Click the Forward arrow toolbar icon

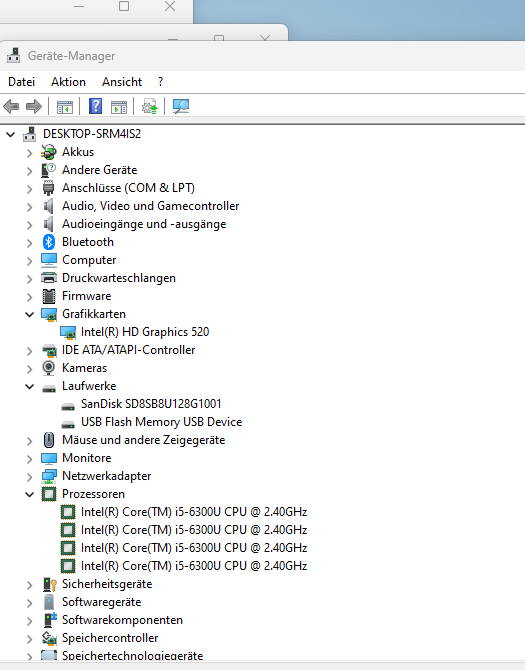pyautogui.click(x=34, y=106)
